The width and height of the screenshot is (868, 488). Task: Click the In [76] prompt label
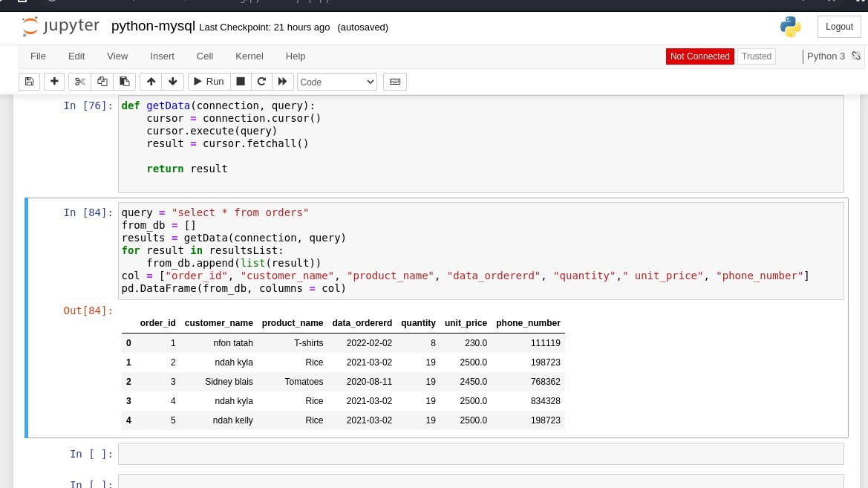(88, 105)
